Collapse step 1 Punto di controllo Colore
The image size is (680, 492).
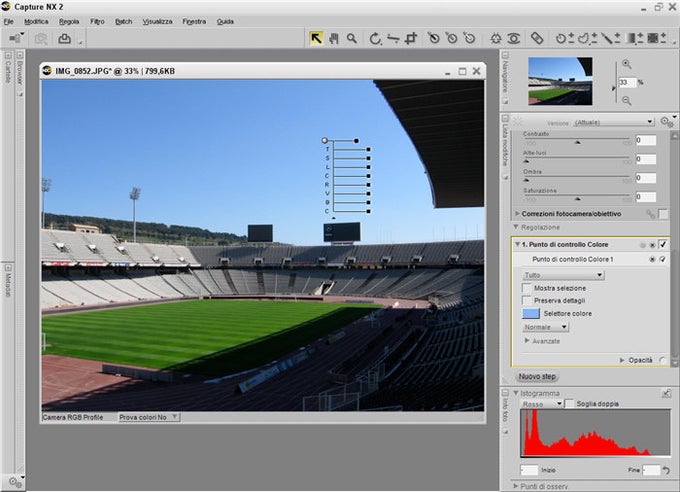(517, 245)
